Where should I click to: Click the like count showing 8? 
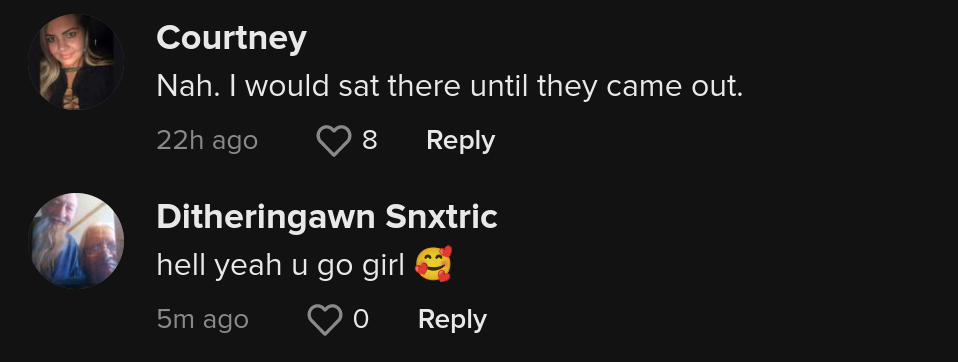tap(370, 140)
